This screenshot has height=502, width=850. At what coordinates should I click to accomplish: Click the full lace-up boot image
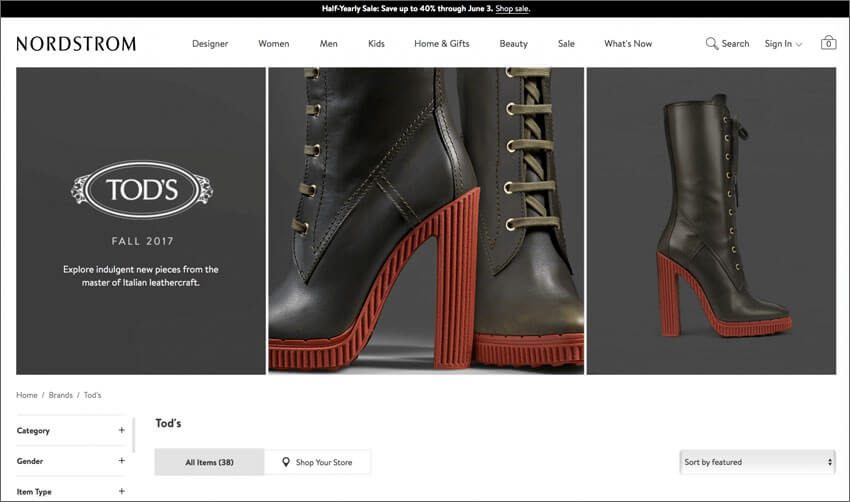(x=711, y=221)
